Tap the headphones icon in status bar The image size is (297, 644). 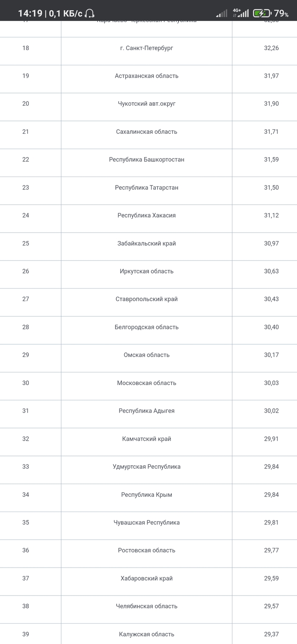pos(90,14)
